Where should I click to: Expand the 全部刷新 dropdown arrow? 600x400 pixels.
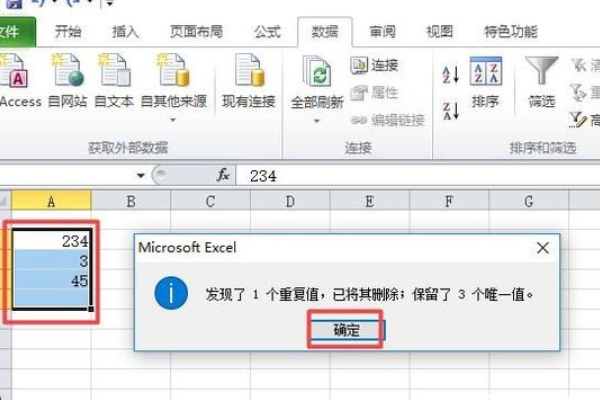(x=316, y=121)
